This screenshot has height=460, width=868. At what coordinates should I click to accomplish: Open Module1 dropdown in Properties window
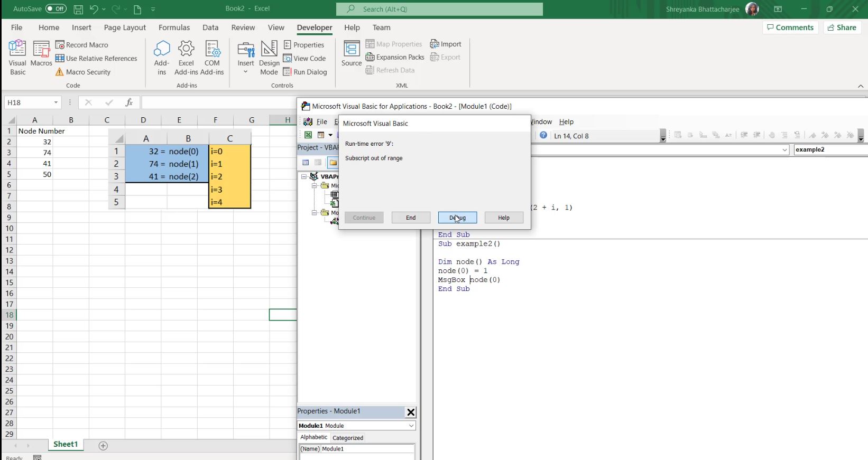(411, 426)
